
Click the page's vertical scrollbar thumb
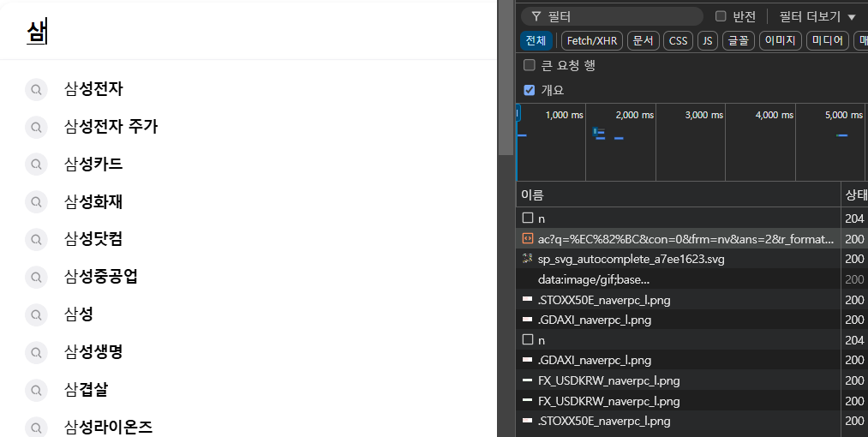coord(506,77)
